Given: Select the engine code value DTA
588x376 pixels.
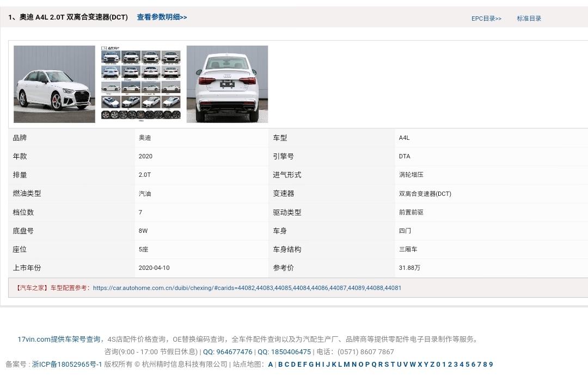Looking at the screenshot, I should (405, 156).
